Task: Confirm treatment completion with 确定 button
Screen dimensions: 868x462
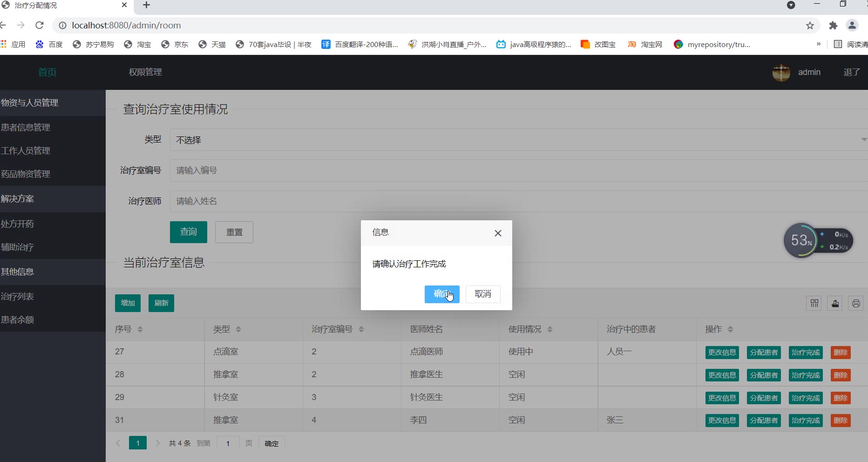Action: (x=442, y=294)
